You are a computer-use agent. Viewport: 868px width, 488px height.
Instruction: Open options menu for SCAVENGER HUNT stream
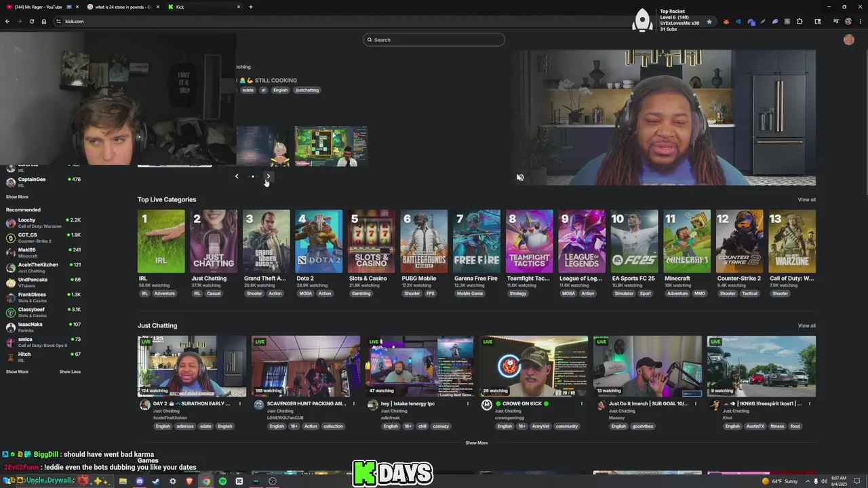point(353,404)
